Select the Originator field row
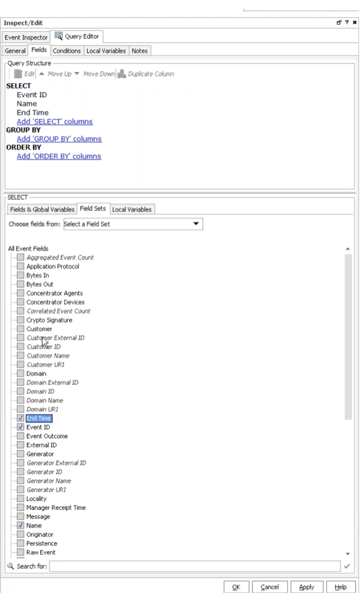This screenshot has width=364, height=602. (x=40, y=534)
